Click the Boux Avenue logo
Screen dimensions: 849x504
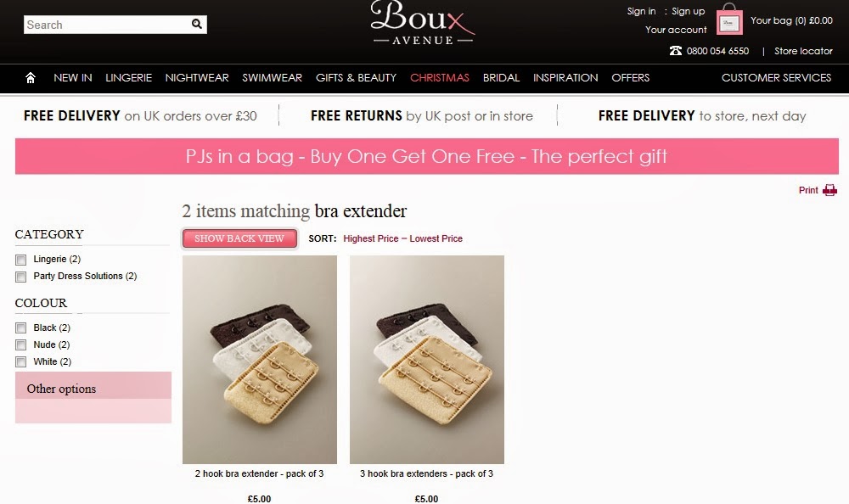[x=423, y=23]
